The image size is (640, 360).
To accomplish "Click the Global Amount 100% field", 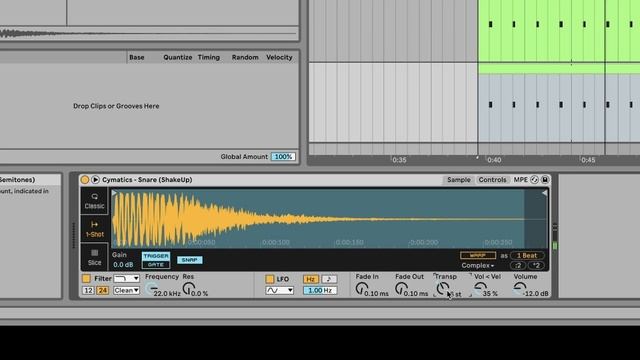I will (283, 157).
